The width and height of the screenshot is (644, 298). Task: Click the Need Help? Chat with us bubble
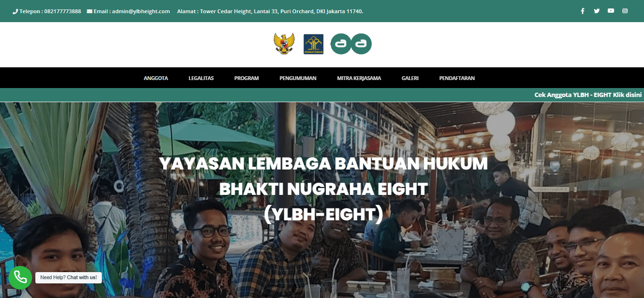point(69,278)
